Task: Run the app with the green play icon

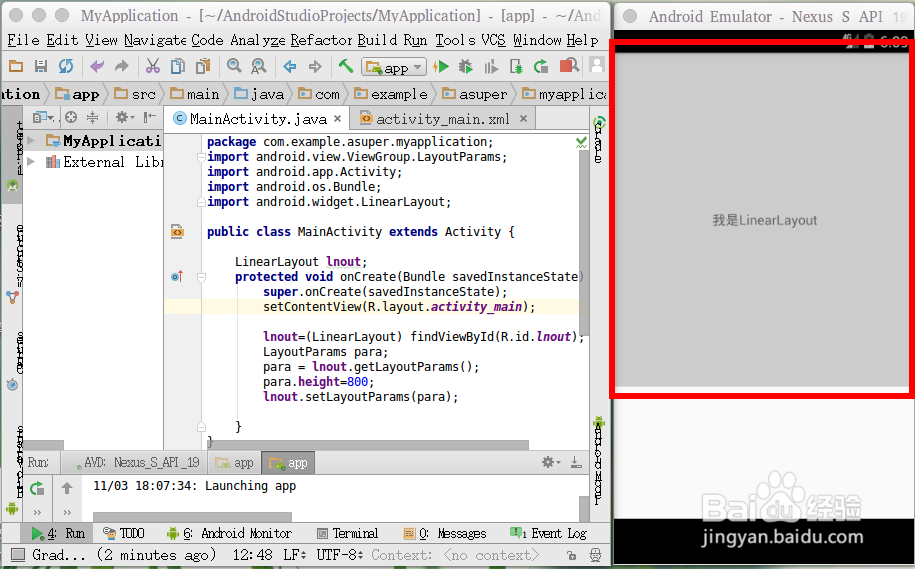Action: (x=442, y=67)
